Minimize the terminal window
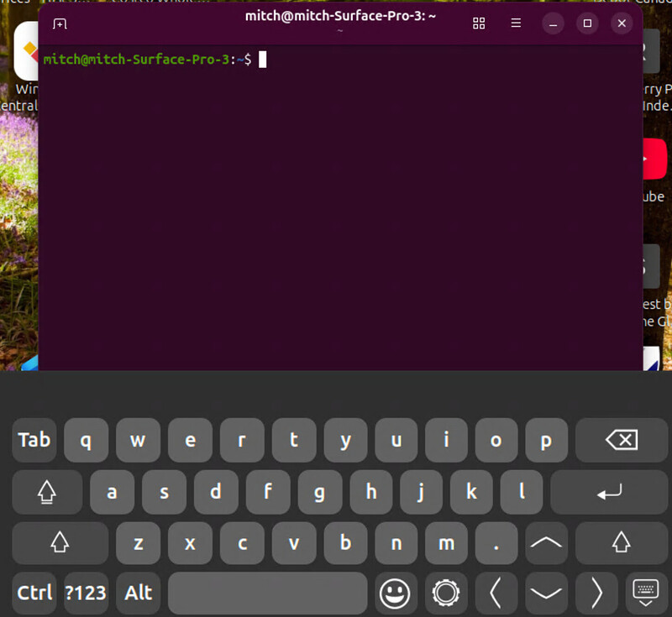The height and width of the screenshot is (617, 672). (554, 24)
